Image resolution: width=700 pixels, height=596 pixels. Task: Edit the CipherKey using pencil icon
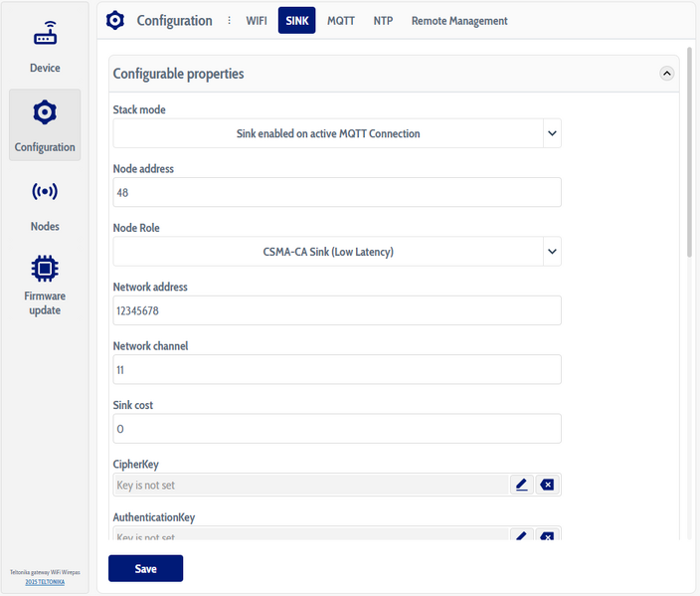521,485
